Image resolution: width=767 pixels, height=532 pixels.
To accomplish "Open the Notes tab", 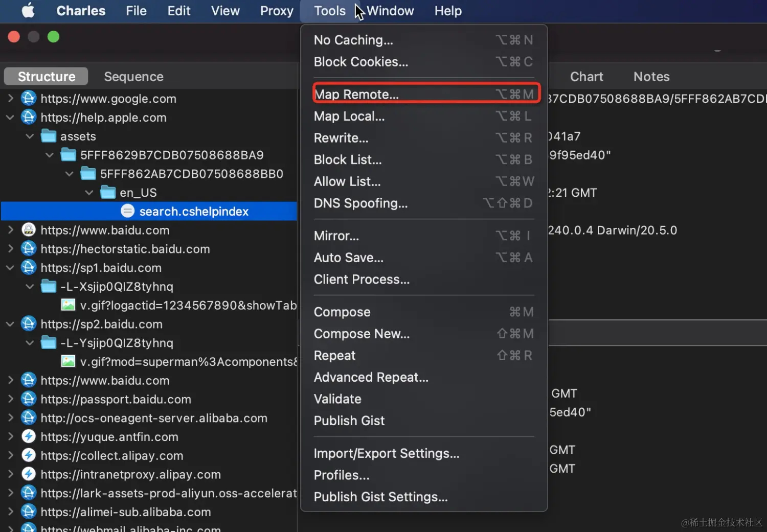I will (651, 76).
